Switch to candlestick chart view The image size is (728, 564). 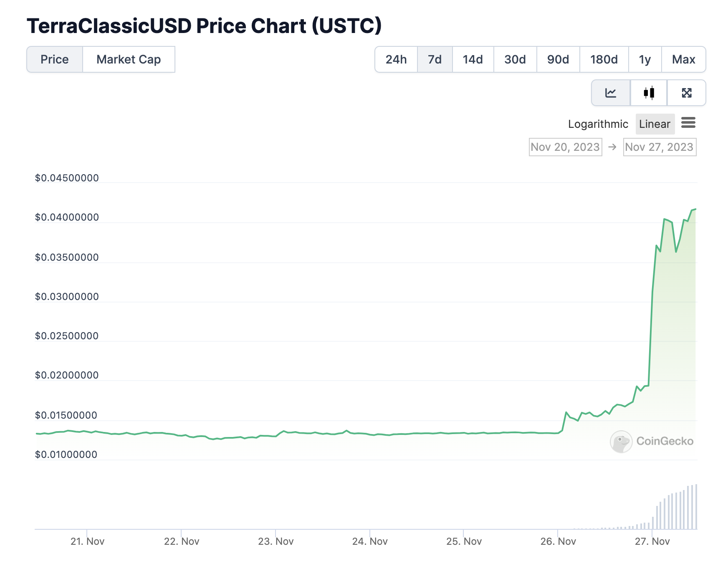tap(647, 93)
